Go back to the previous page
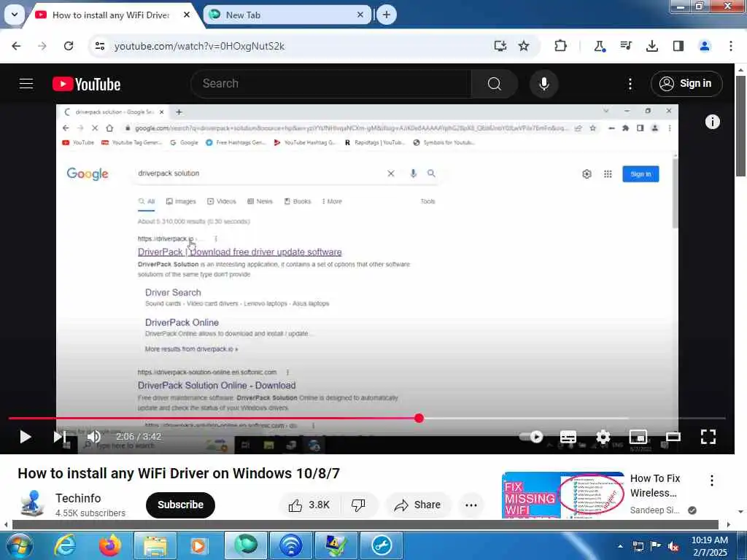 pyautogui.click(x=17, y=46)
